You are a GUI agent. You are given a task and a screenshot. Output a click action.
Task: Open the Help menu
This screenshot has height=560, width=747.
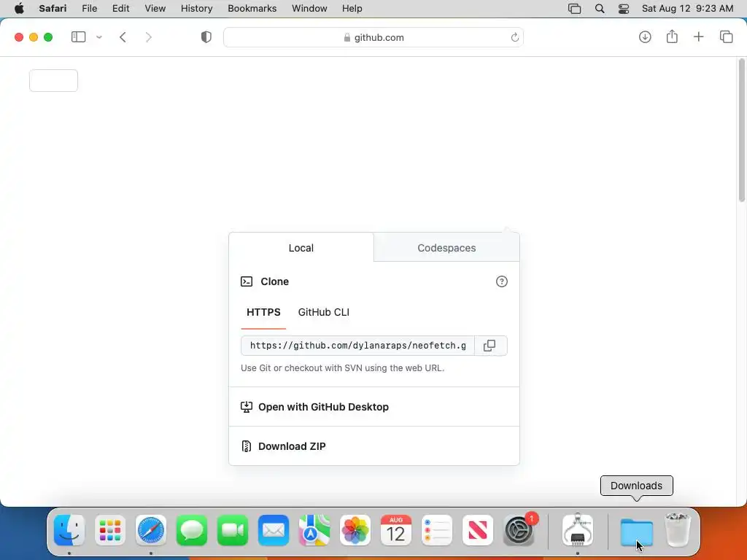[352, 9]
